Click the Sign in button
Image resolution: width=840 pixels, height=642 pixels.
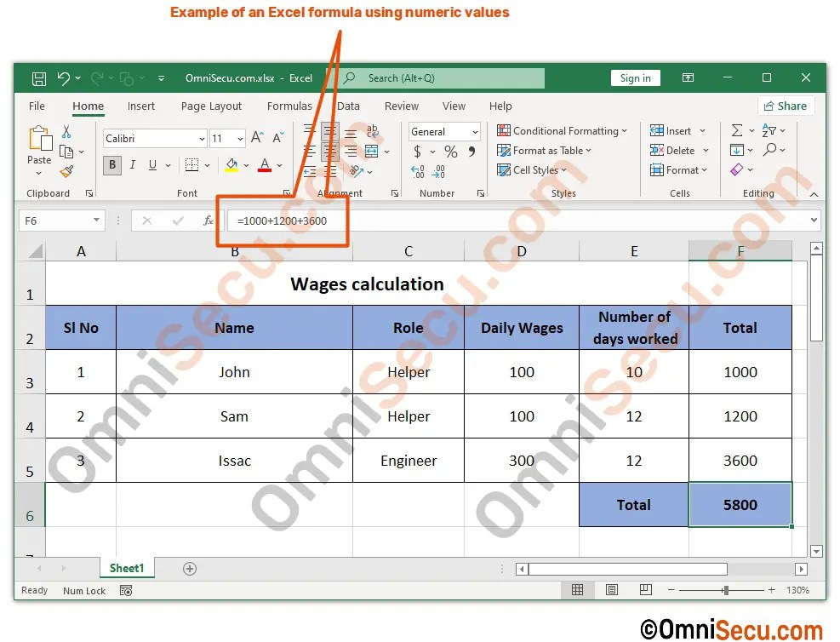[636, 77]
